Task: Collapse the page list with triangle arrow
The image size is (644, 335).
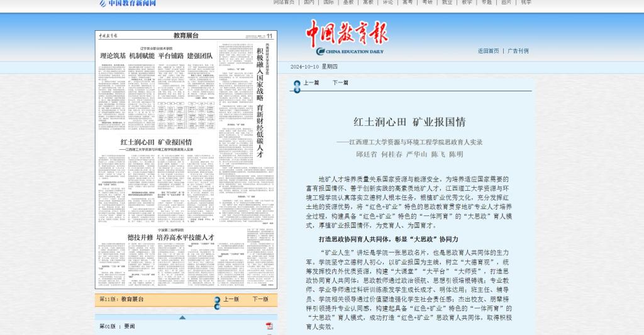Action: click(182, 317)
